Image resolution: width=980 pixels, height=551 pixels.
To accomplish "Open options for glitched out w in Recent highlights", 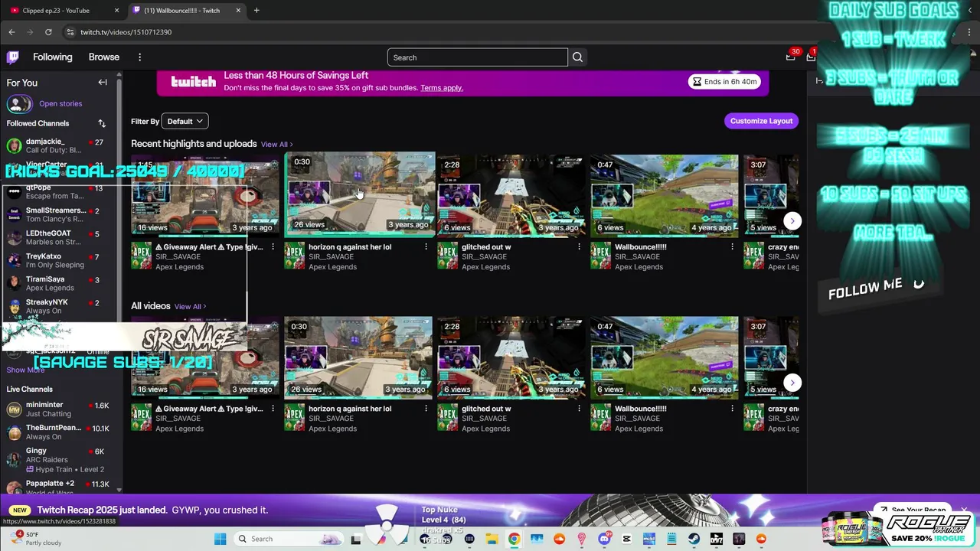I will pos(579,247).
